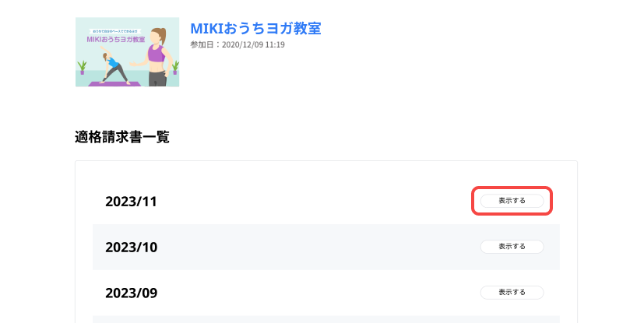This screenshot has width=644, height=323.
Task: Click the small ribbon caption in thumbnail
Action: (115, 31)
